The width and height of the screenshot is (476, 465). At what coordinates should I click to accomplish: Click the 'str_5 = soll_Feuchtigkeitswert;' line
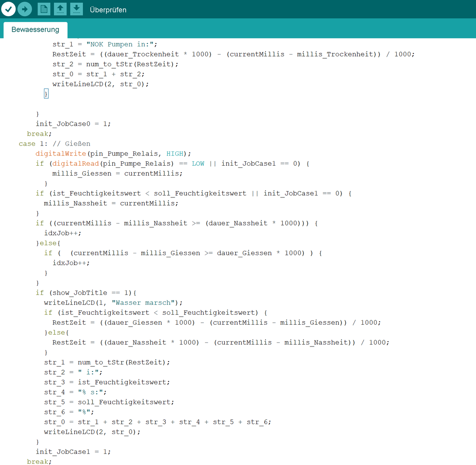click(109, 402)
